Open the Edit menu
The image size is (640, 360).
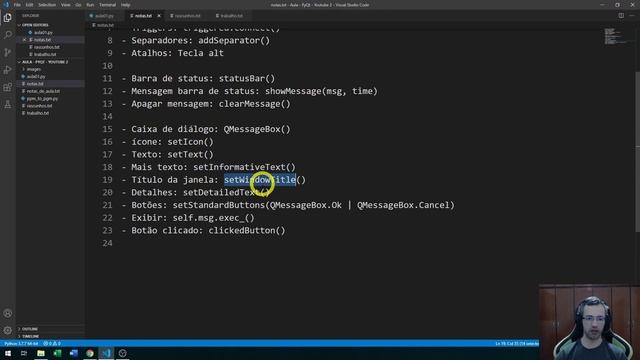(29, 5)
